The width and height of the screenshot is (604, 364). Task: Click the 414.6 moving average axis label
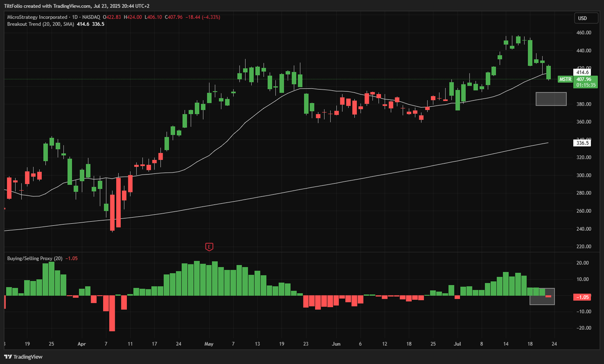click(583, 72)
